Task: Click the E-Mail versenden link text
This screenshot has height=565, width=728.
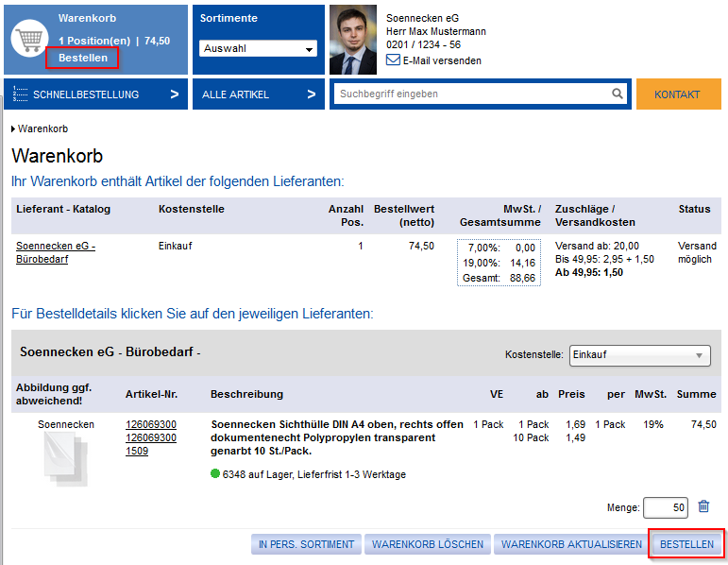Action: coord(442,60)
